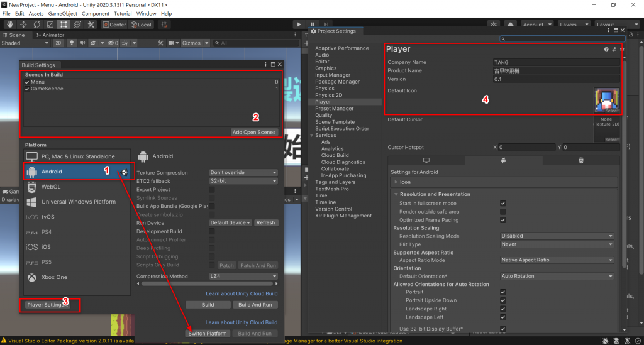Click Add Open Scenes button
The height and width of the screenshot is (345, 644).
pos(254,132)
